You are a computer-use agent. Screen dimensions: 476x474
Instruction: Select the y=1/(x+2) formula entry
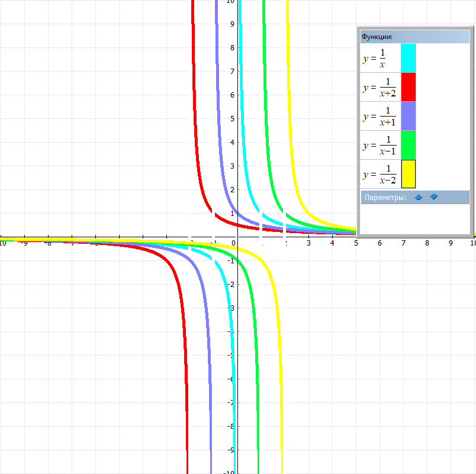[379, 87]
